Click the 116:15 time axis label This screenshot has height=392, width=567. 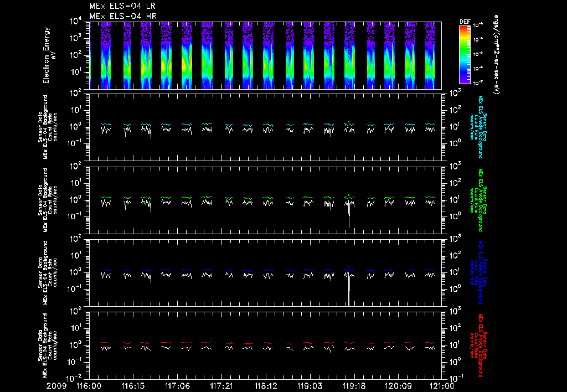(x=133, y=386)
